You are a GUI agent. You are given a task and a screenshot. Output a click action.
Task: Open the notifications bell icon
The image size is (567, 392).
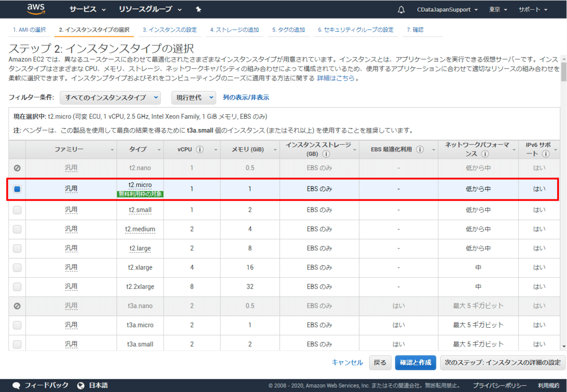[x=401, y=9]
